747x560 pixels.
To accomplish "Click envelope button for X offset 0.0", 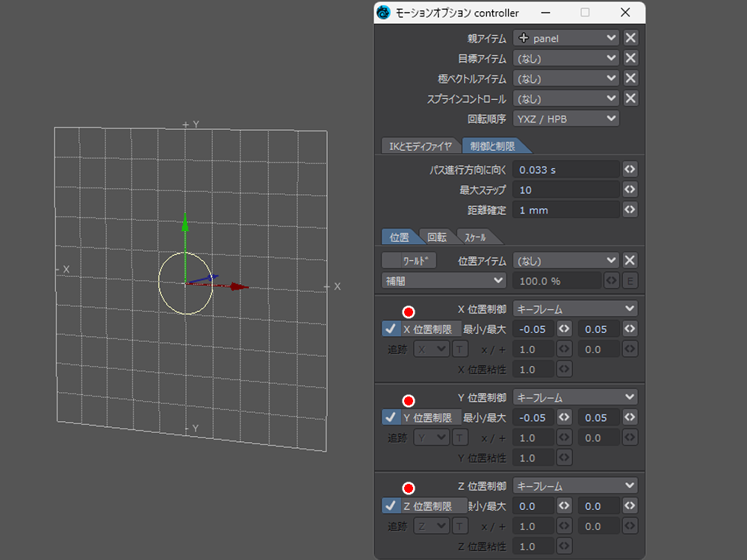I will pos(630,349).
